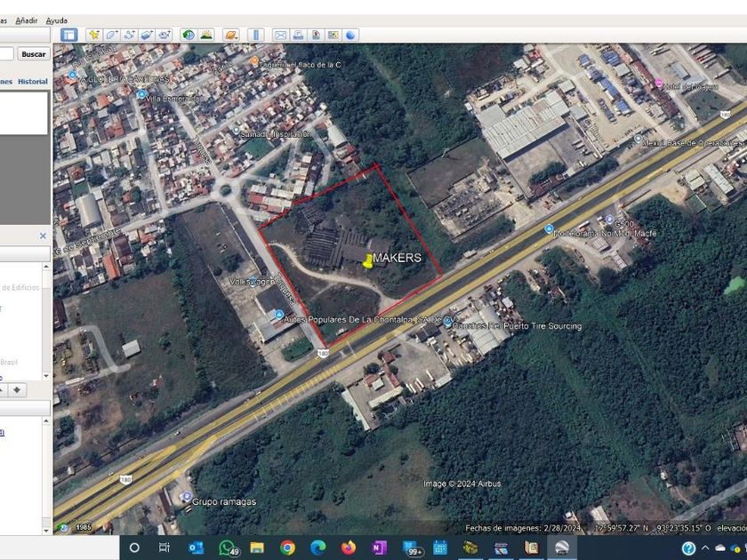
Task: Open the Calendar app in the taskbar
Action: (x=440, y=548)
